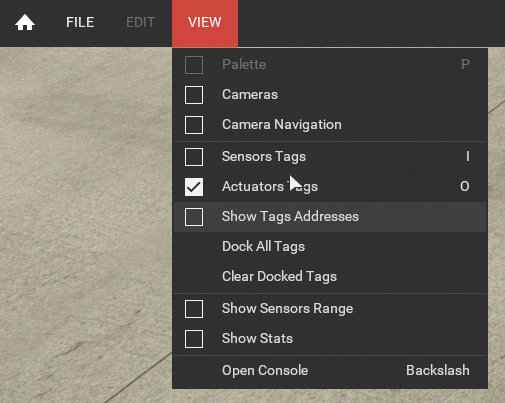Close the highlighted VIEW menu

[205, 23]
